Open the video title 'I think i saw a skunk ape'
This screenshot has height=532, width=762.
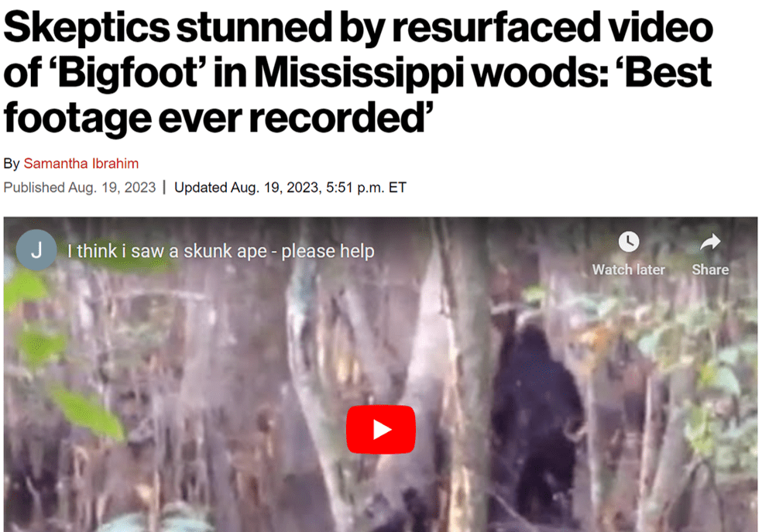click(221, 251)
